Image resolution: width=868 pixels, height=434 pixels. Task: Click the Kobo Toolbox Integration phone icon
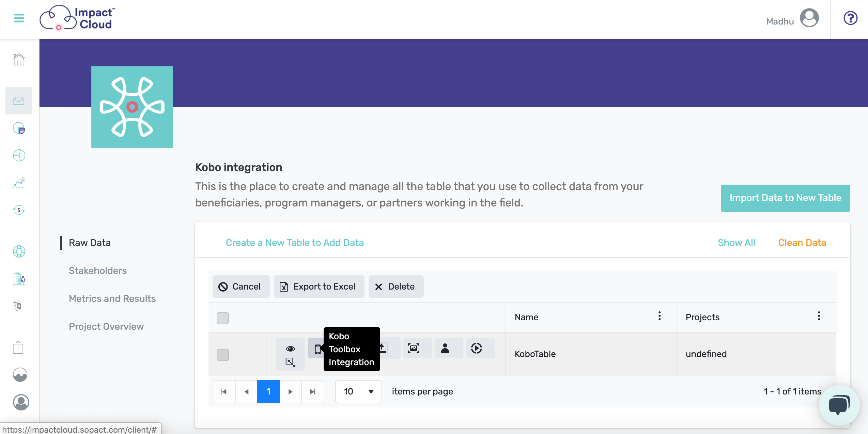click(x=317, y=349)
